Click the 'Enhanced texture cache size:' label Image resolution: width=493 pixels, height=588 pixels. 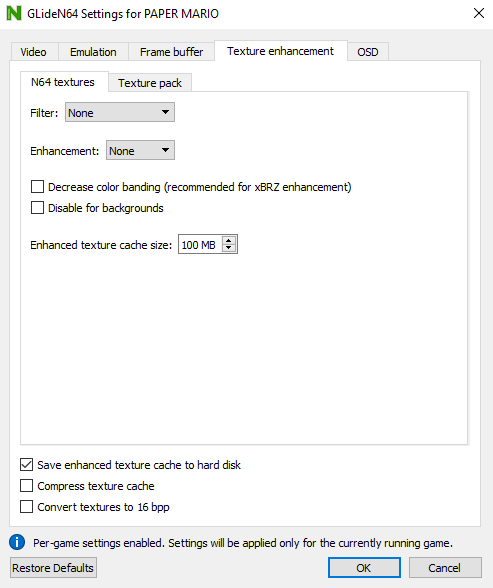tap(101, 245)
